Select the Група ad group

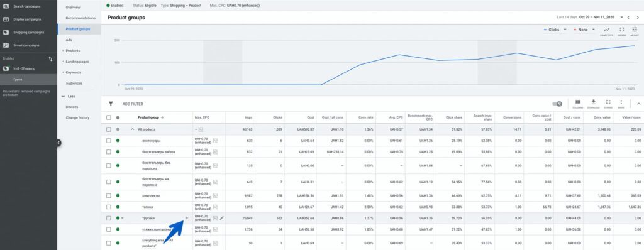(18, 79)
